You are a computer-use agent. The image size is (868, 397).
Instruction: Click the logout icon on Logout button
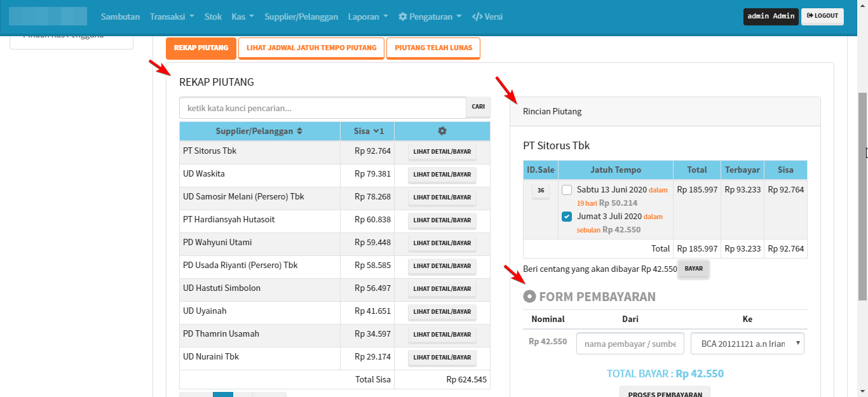(x=810, y=16)
